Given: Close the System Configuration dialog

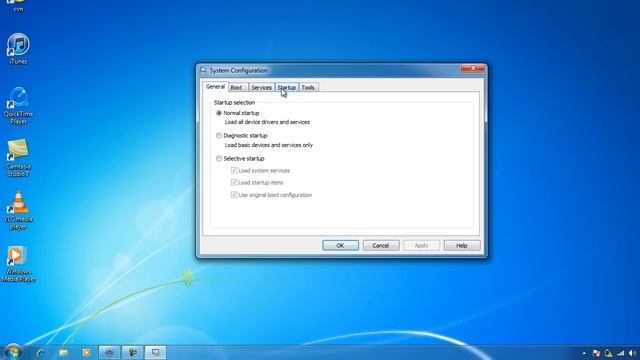Looking at the screenshot, I should 472,68.
